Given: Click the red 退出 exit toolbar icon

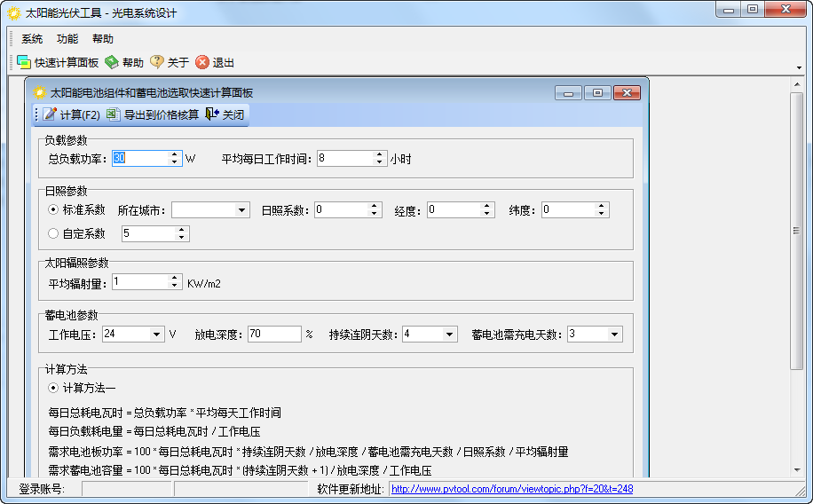Looking at the screenshot, I should [x=202, y=62].
